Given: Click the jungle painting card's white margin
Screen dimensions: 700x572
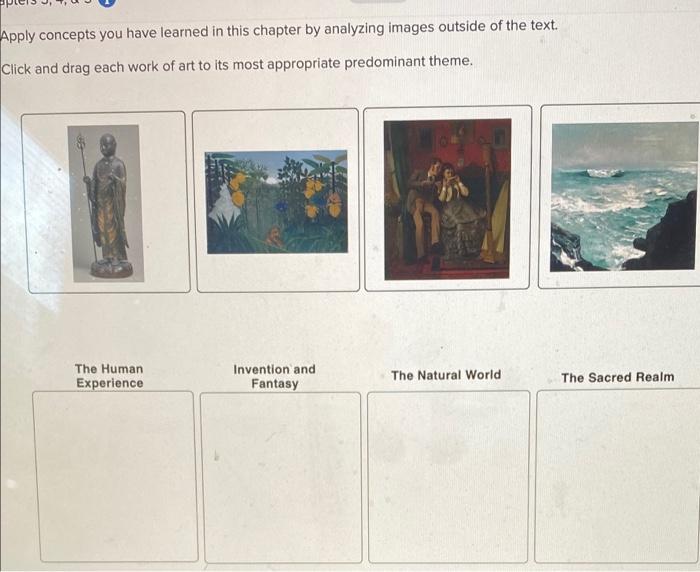Looking at the screenshot, I should tap(276, 272).
